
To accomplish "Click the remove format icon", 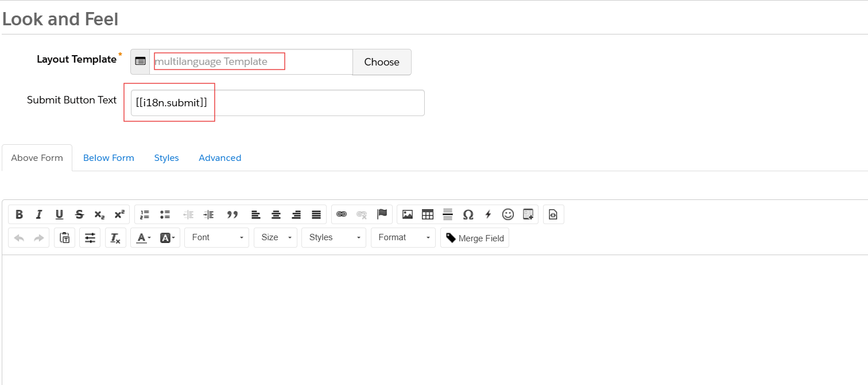I will pyautogui.click(x=115, y=238).
